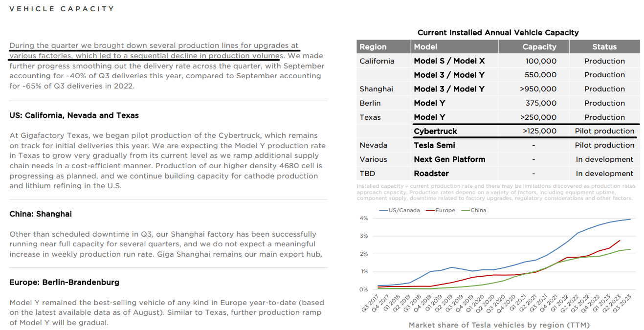644x330 pixels.
Task: Click the green China legend marker
Action: point(465,210)
